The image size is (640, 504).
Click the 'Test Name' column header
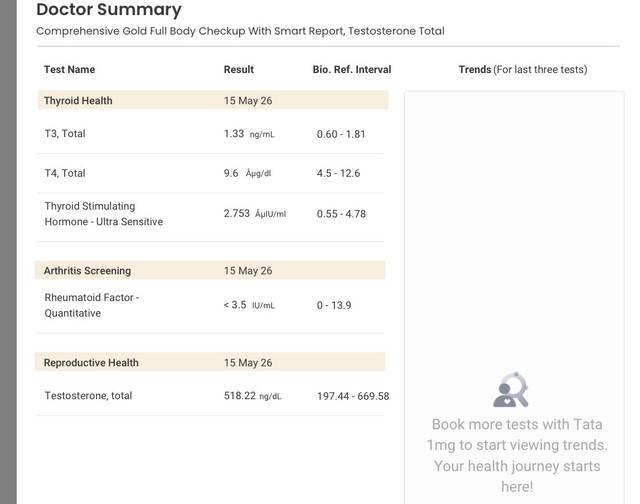tap(69, 69)
